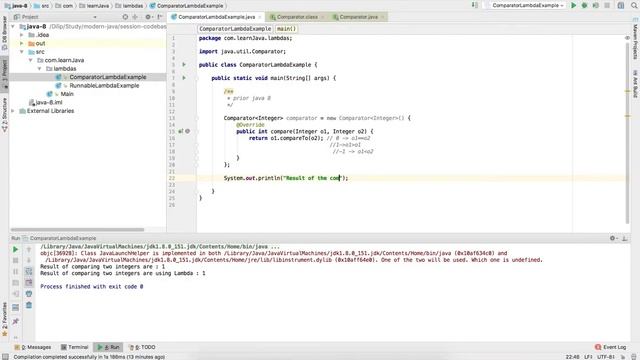
Task: Start debugging with the bug icon
Action: tap(584, 5)
